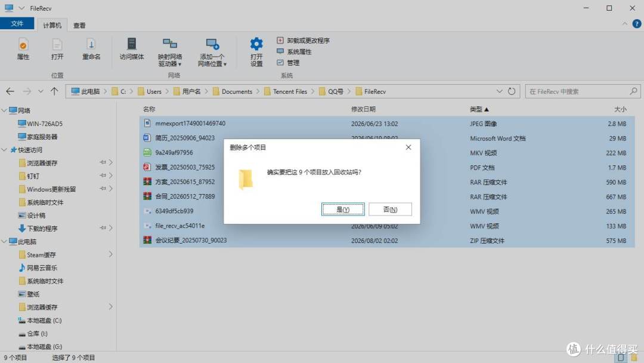The height and width of the screenshot is (363, 644).
Task: Click the 重命名 rename icon
Action: pos(91,44)
